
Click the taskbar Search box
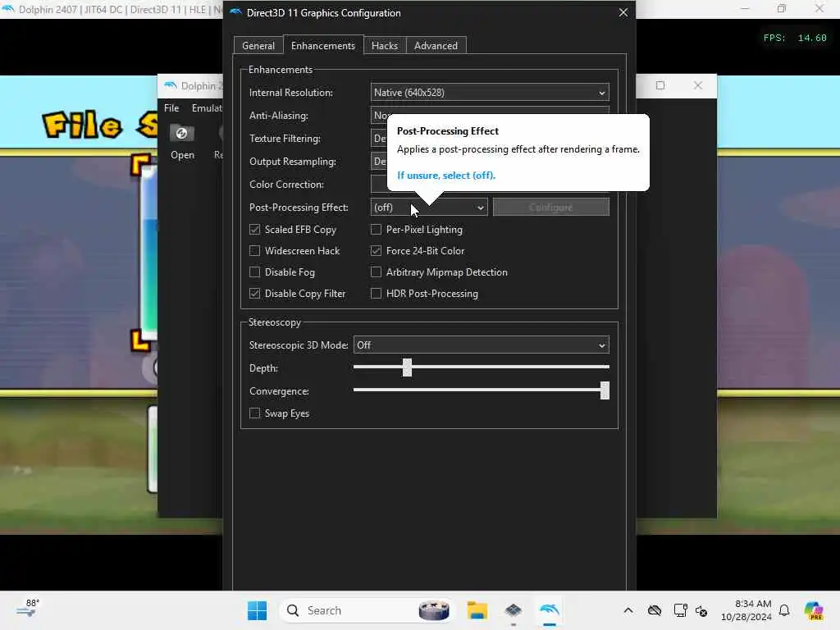367,610
